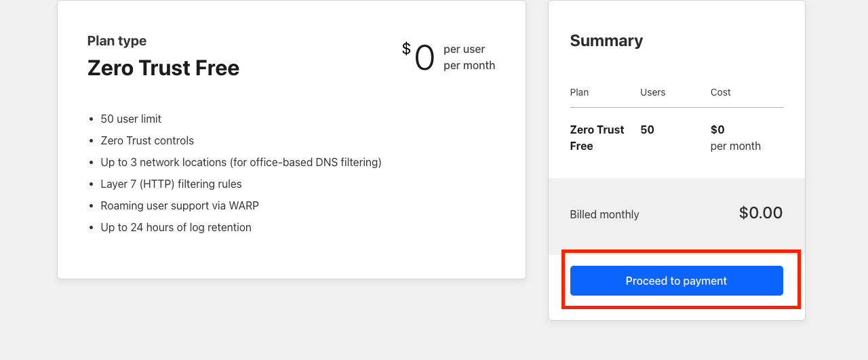This screenshot has width=868, height=360.
Task: Click the Users column header
Action: pos(653,92)
